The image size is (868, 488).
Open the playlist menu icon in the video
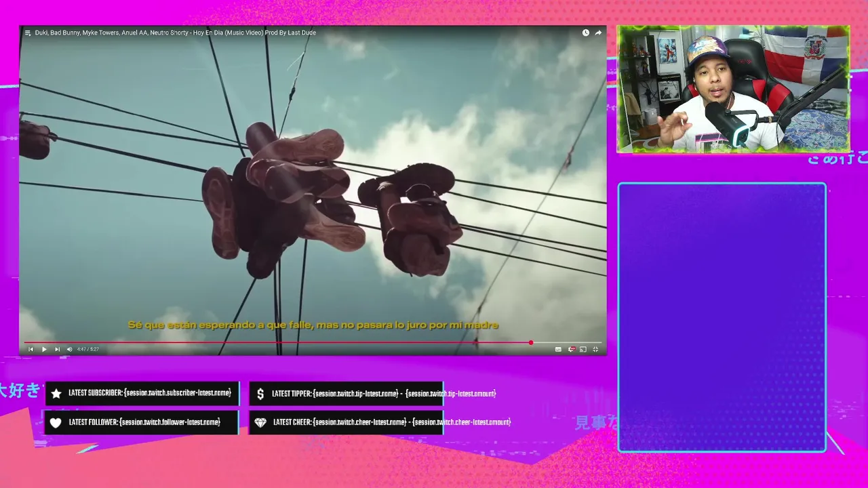coord(28,33)
